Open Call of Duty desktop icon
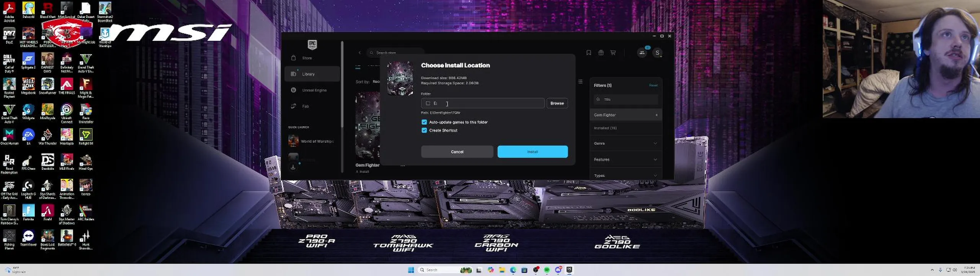 [x=9, y=63]
